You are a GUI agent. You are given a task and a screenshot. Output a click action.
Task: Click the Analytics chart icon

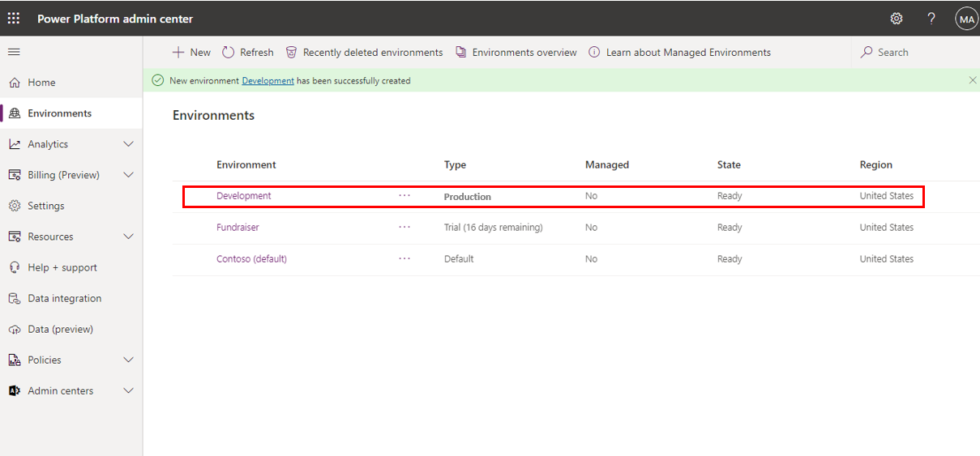14,144
